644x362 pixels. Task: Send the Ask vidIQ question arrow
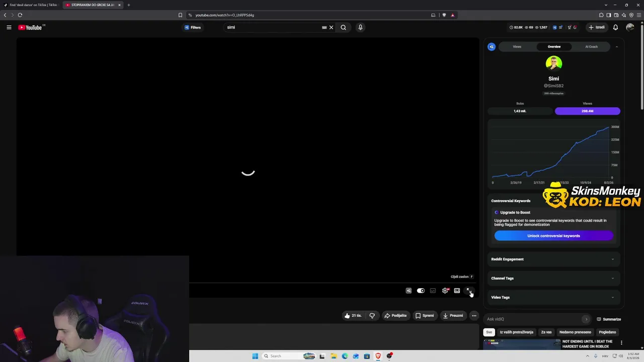tap(586, 319)
